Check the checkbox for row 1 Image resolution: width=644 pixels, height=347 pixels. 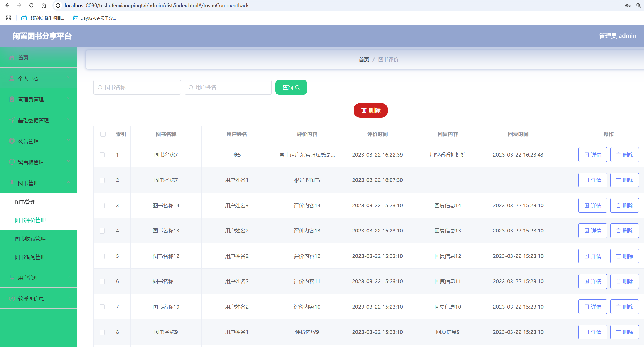click(x=102, y=155)
